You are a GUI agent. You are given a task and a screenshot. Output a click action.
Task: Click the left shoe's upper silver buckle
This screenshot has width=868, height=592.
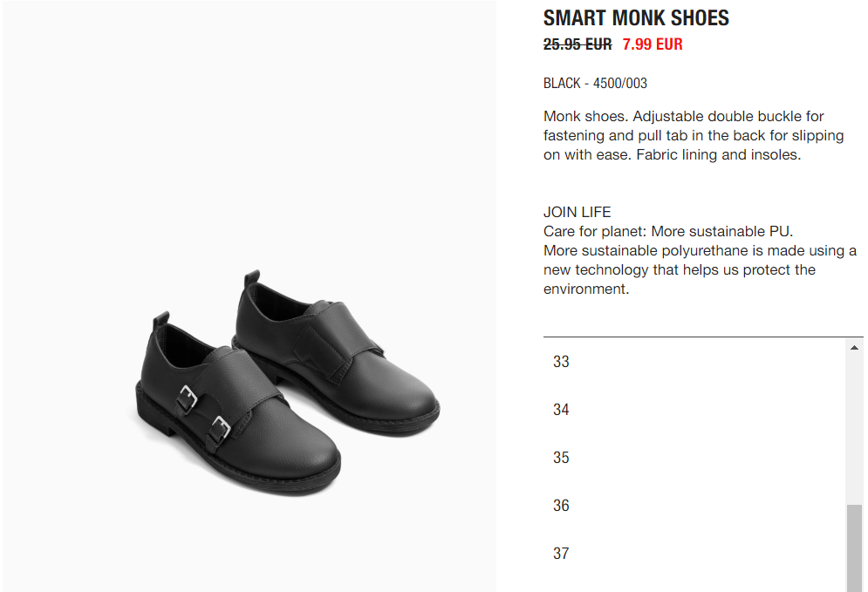tap(188, 398)
